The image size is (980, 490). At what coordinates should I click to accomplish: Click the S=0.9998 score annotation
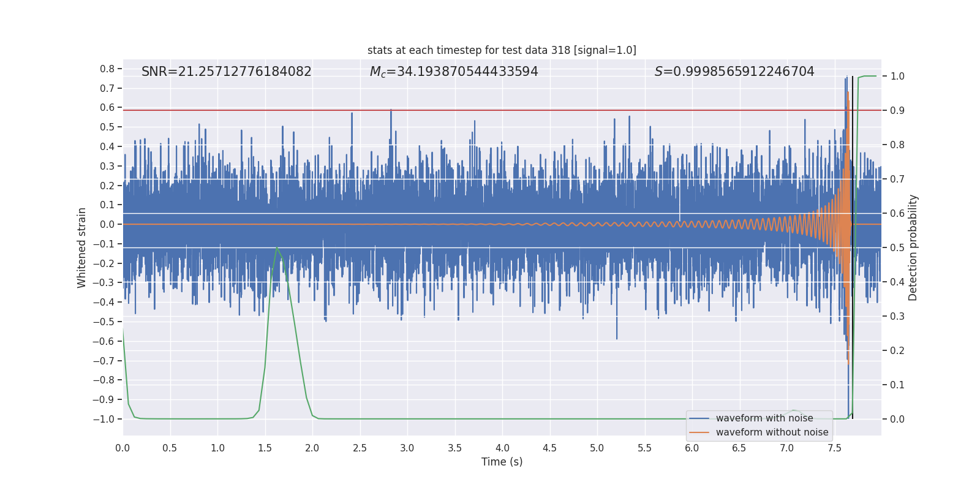734,72
